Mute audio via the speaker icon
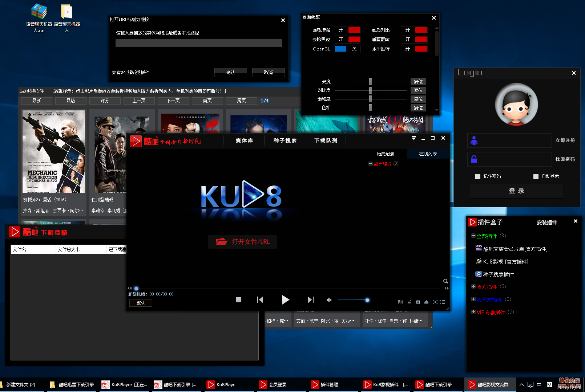 coord(329,300)
